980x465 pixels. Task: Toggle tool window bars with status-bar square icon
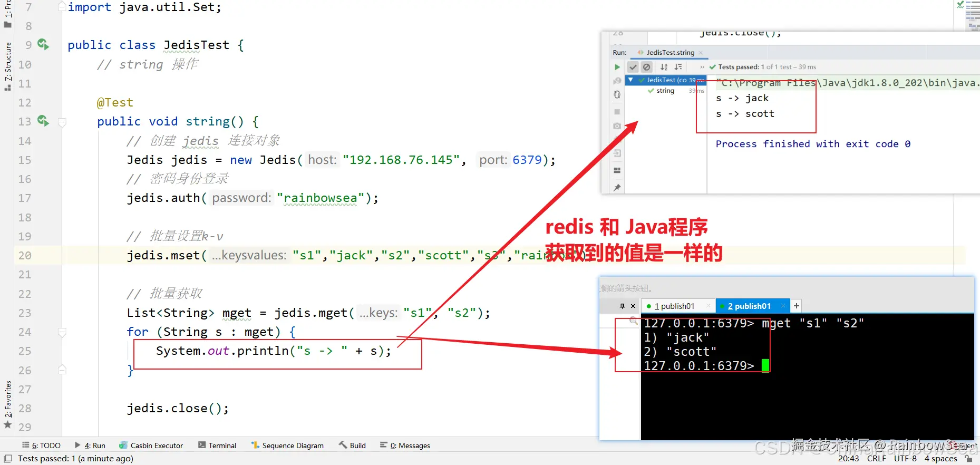8,459
